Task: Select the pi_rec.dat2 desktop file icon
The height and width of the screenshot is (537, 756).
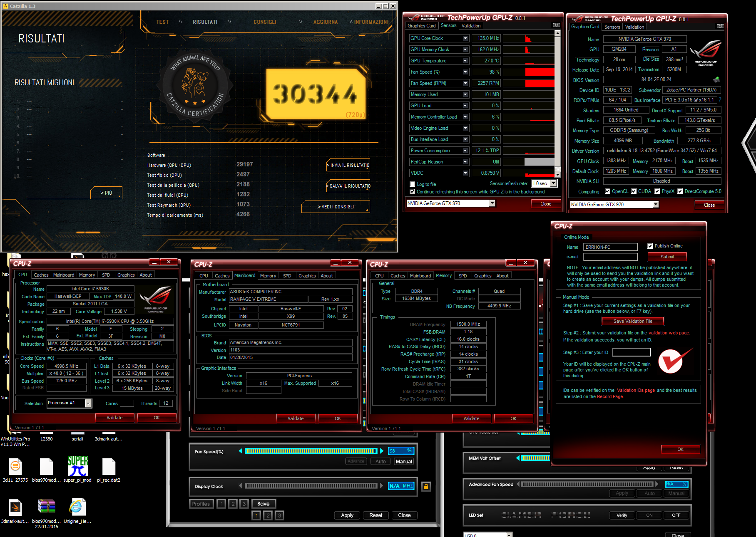Action: 109,466
